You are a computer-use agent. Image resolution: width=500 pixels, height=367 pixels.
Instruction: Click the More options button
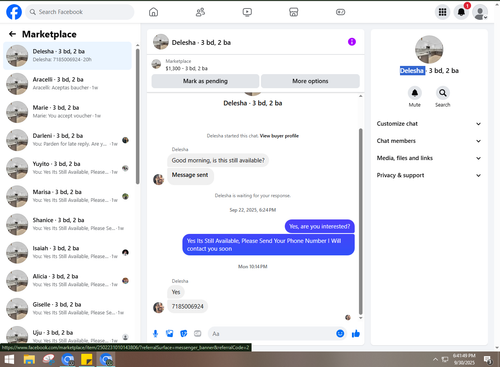(x=310, y=81)
